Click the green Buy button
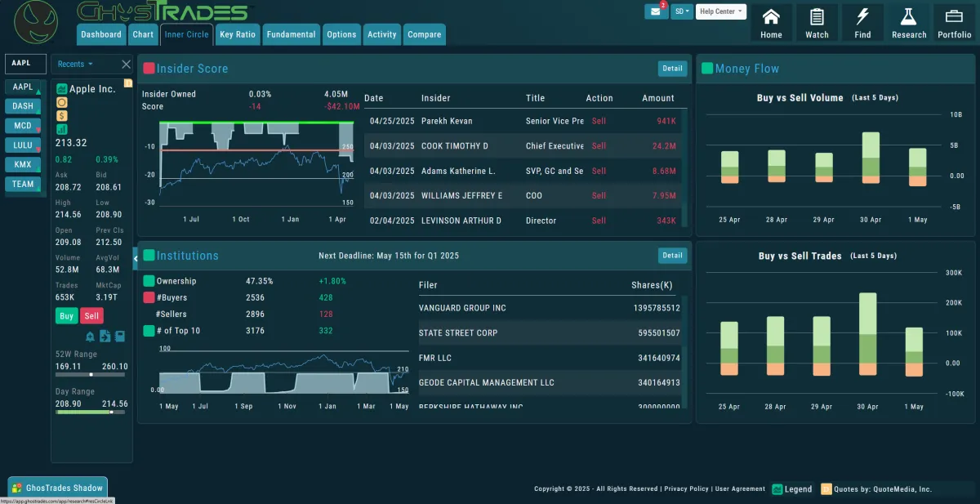Screen dimensions: 980x504 point(66,316)
